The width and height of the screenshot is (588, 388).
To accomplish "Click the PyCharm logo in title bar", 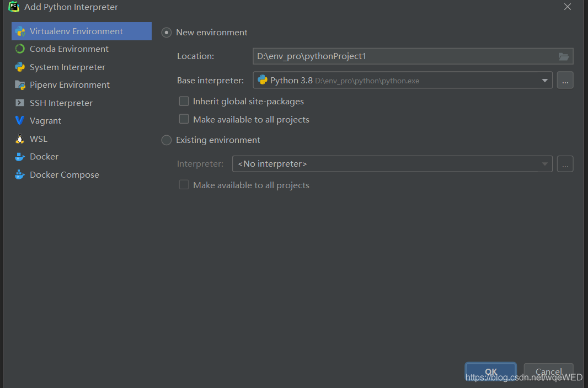I will (x=14, y=7).
